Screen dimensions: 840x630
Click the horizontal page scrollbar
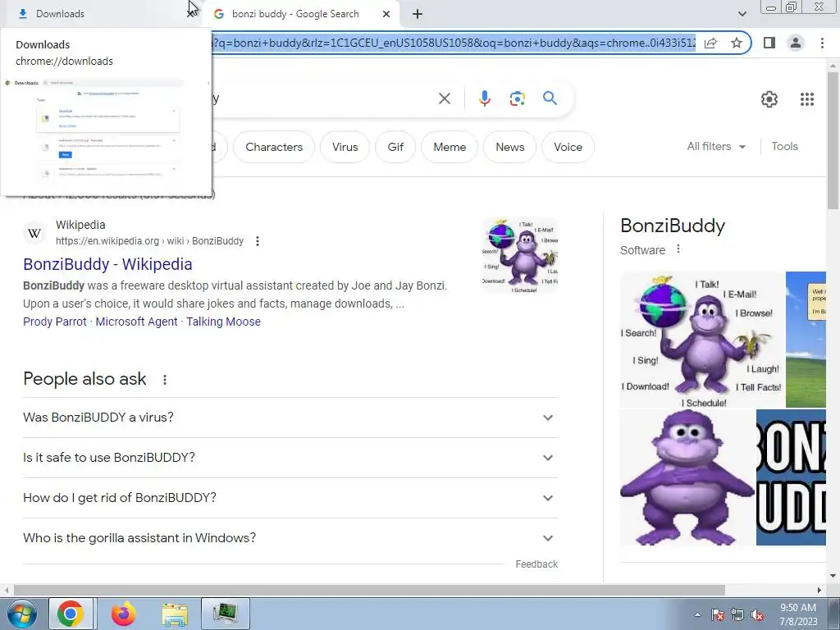click(369, 590)
